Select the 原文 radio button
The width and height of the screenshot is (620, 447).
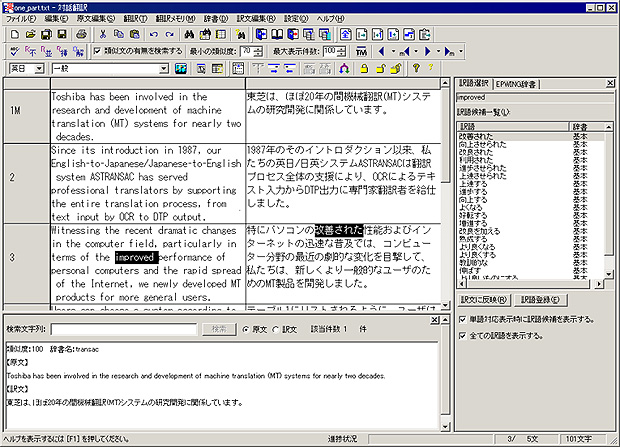click(x=246, y=329)
